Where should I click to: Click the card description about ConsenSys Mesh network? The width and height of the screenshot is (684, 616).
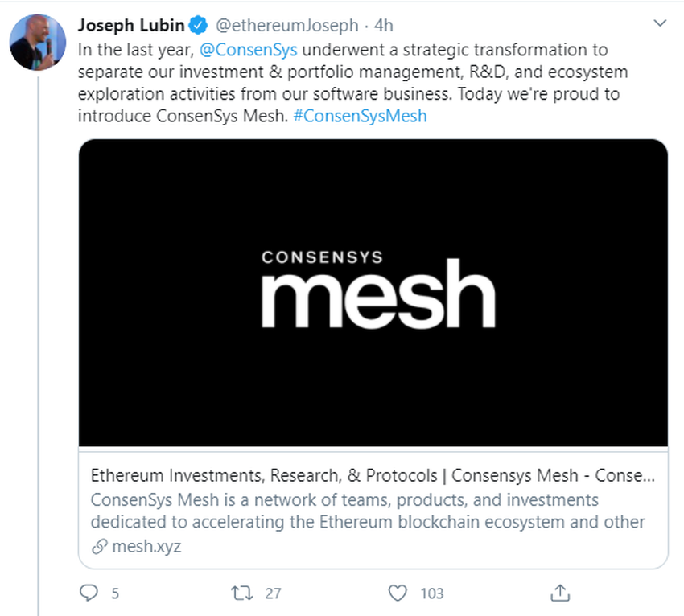point(368,511)
